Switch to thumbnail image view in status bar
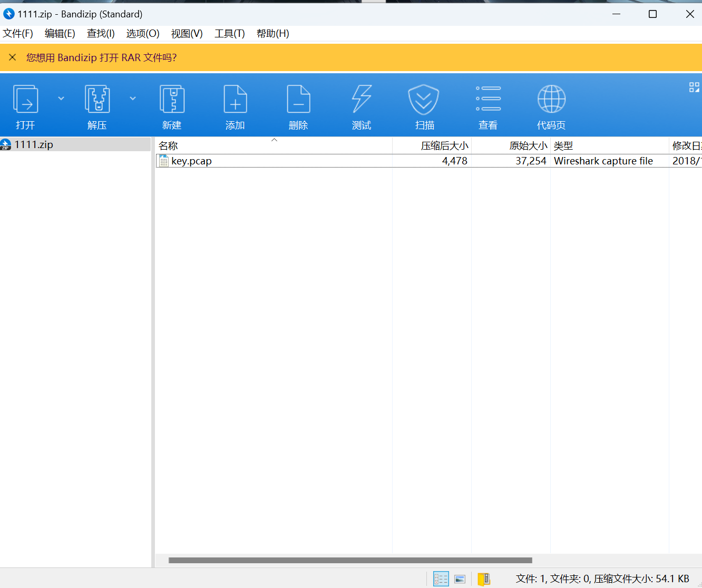Viewport: 702px width, 588px height. tap(460, 579)
